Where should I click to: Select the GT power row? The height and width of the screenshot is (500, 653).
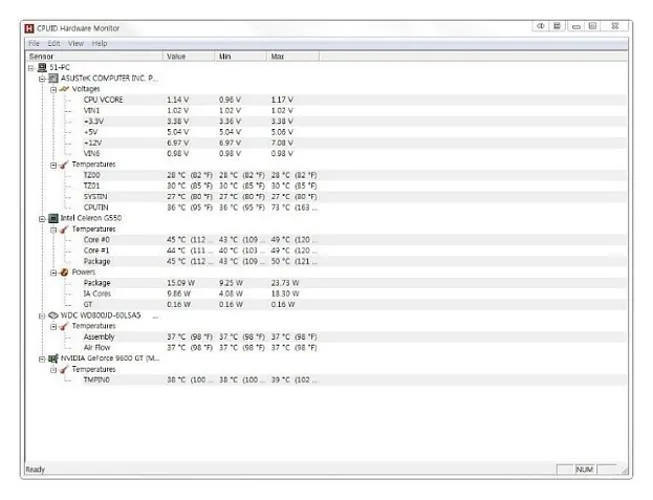coord(326,305)
